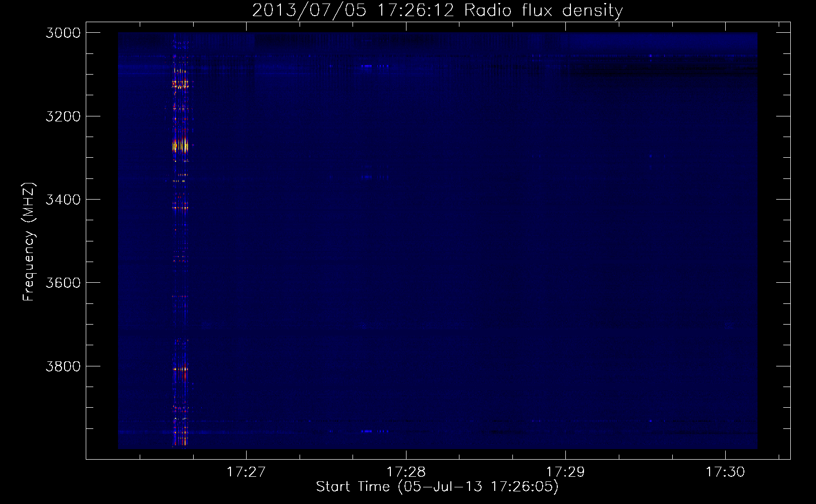Viewport: 816px width, 504px height.
Task: Select the 3200 frequency axis label
Action: [x=63, y=116]
